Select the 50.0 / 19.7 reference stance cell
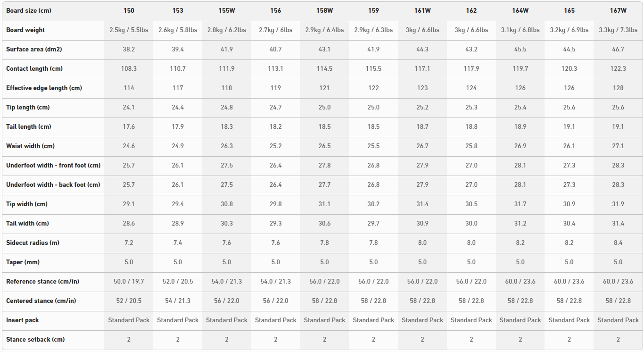Image resolution: width=644 pixels, height=352 pixels. (x=129, y=281)
